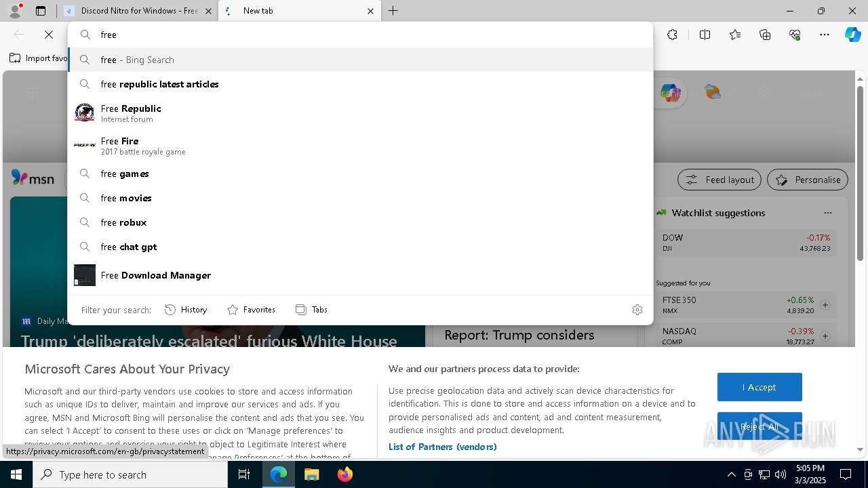The width and height of the screenshot is (868, 488).
Task: Open Watchlist suggestions more options
Action: [827, 213]
